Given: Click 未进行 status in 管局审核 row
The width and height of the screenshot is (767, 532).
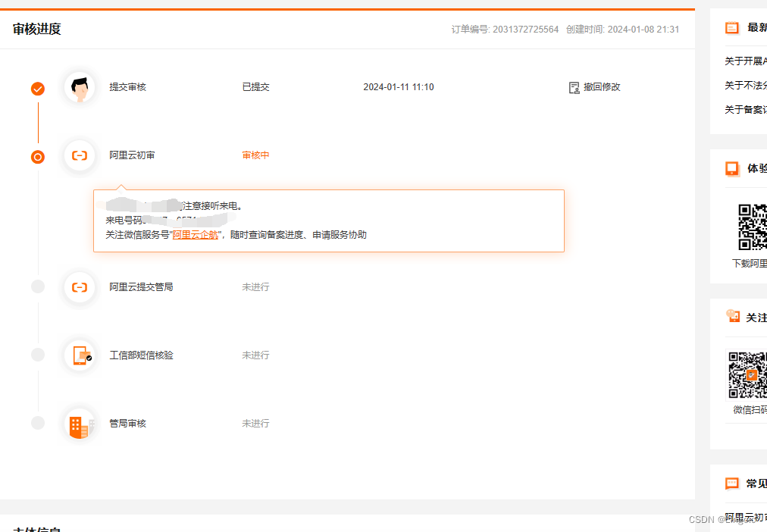Looking at the screenshot, I should point(256,424).
